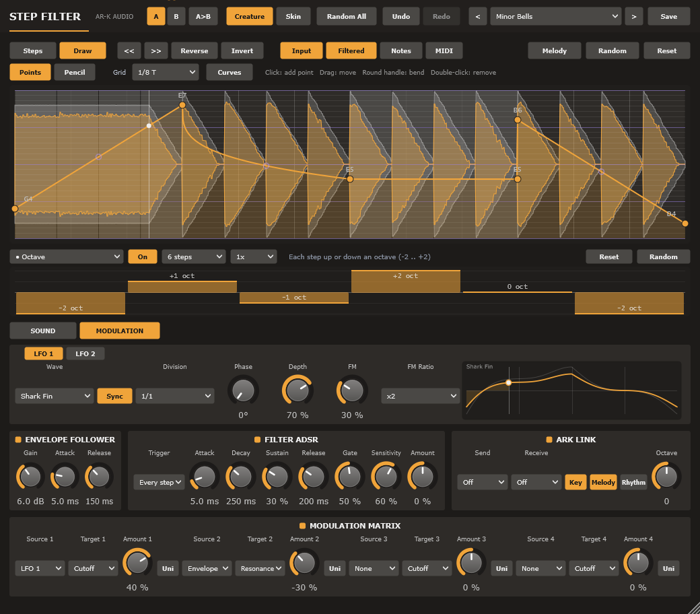The image size is (700, 614).
Task: Click the LFO shape display handle point
Action: pyautogui.click(x=508, y=382)
